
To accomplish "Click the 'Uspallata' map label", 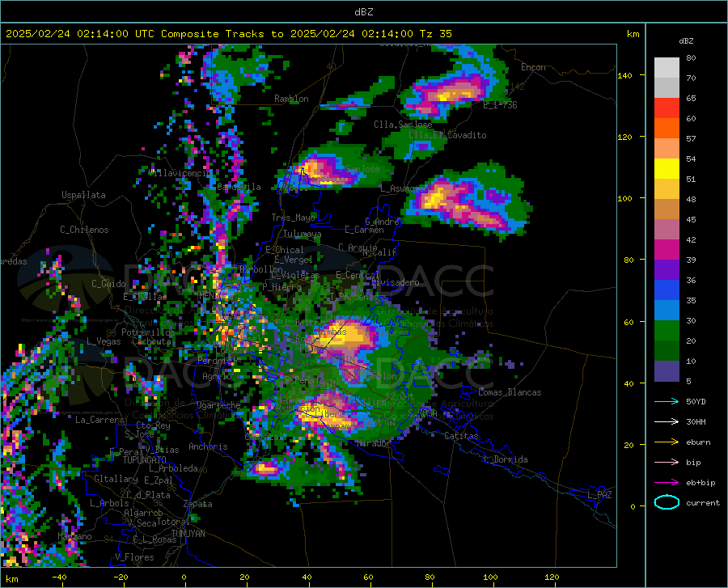I will (83, 196).
